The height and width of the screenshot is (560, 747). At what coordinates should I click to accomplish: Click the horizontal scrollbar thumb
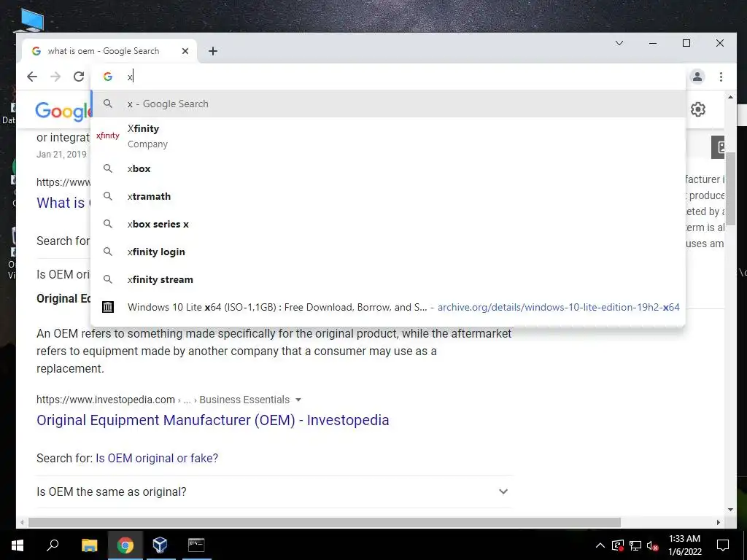pyautogui.click(x=325, y=522)
